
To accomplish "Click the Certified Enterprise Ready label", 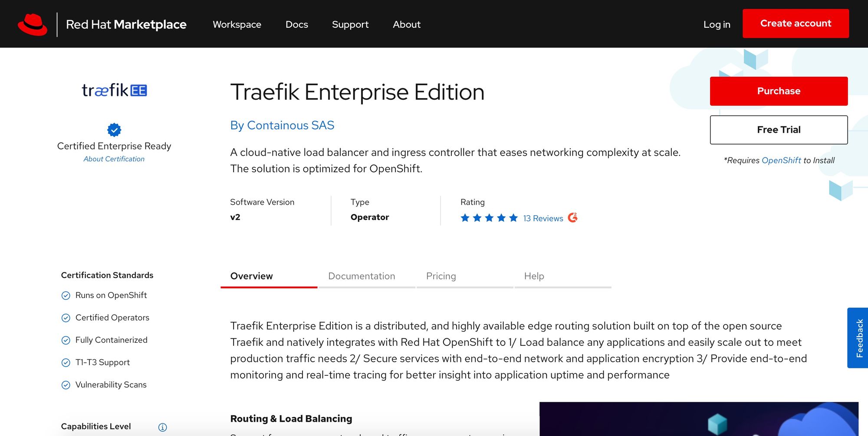I will (114, 146).
